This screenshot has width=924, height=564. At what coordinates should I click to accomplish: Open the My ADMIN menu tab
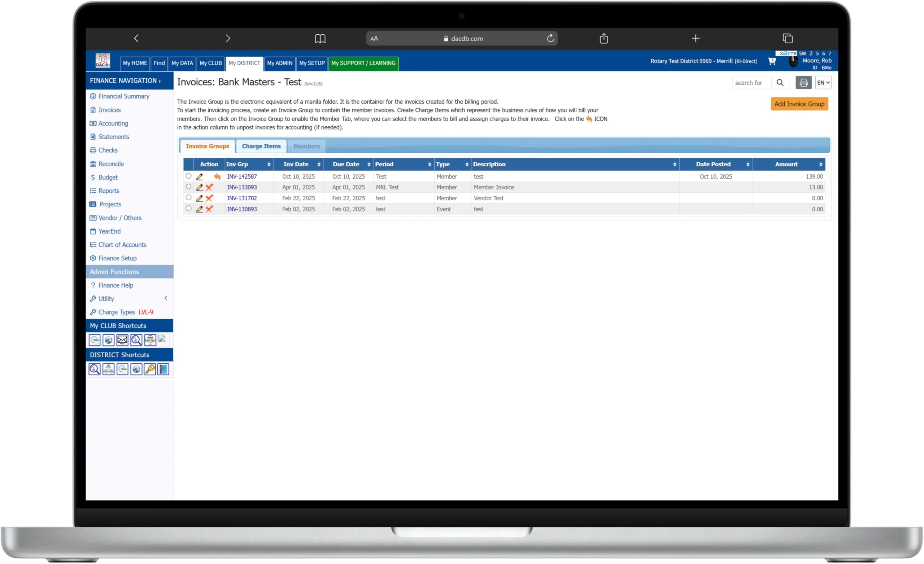point(279,63)
